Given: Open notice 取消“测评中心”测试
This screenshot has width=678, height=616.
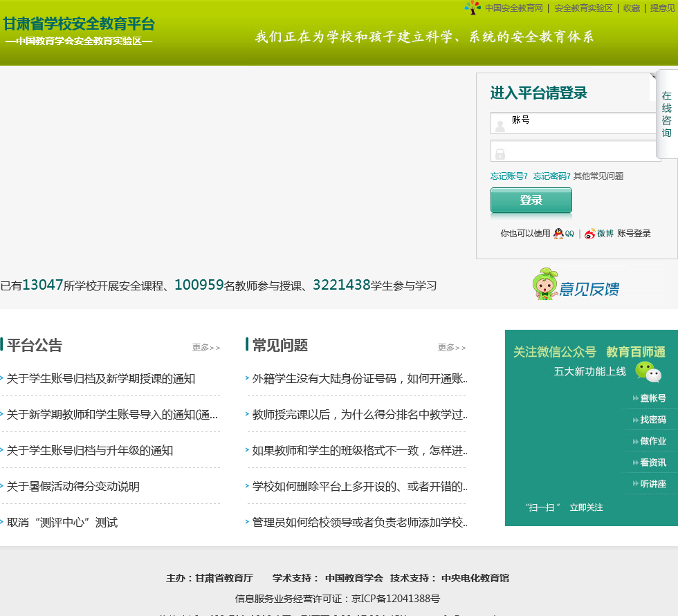Looking at the screenshot, I should coord(62,522).
